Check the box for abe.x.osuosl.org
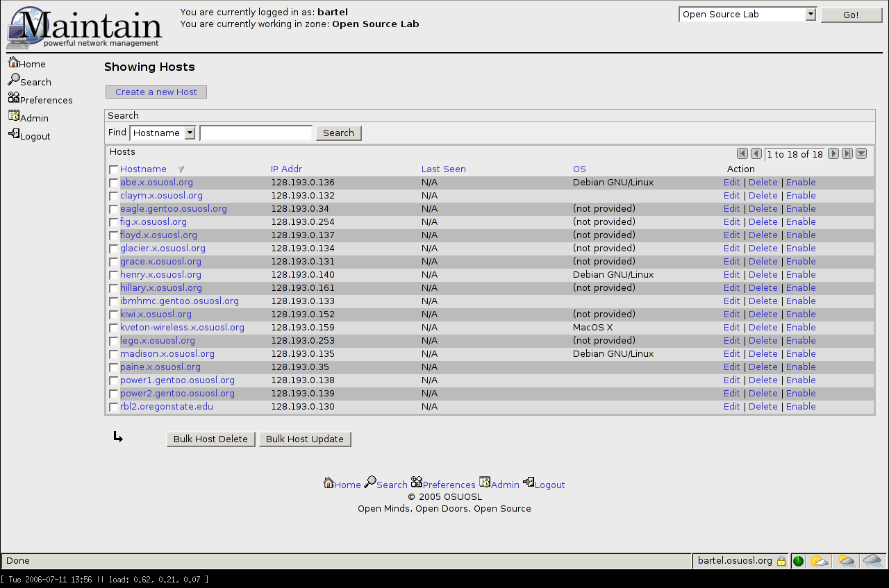Image resolution: width=889 pixels, height=588 pixels. [x=114, y=183]
